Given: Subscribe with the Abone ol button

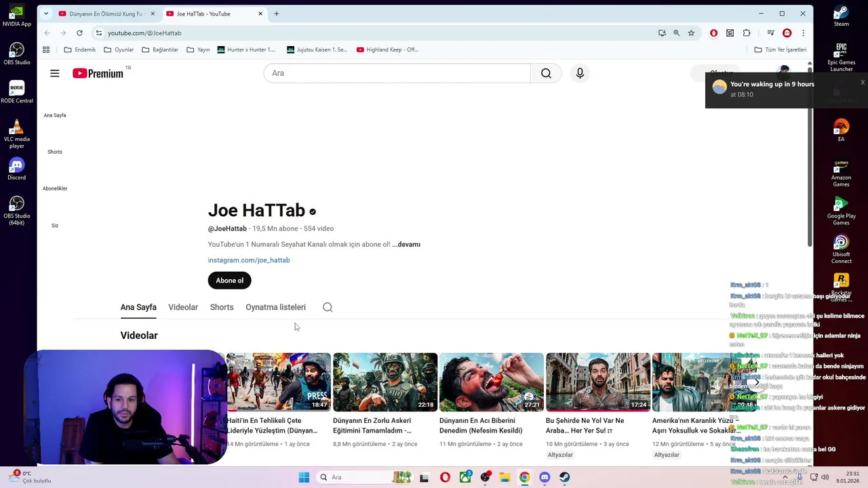Looking at the screenshot, I should point(229,281).
